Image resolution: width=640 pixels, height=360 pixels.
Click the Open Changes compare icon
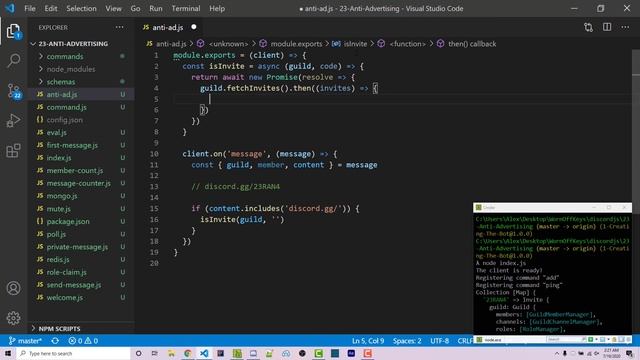click(588, 27)
